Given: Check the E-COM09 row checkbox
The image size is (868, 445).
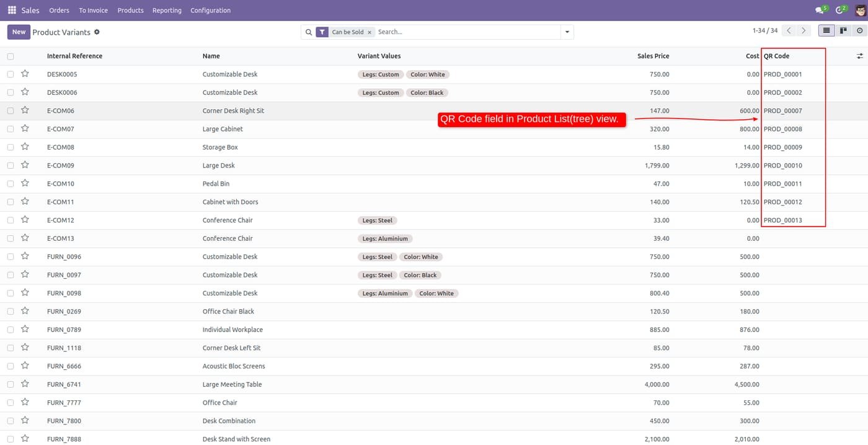Looking at the screenshot, I should click(11, 166).
